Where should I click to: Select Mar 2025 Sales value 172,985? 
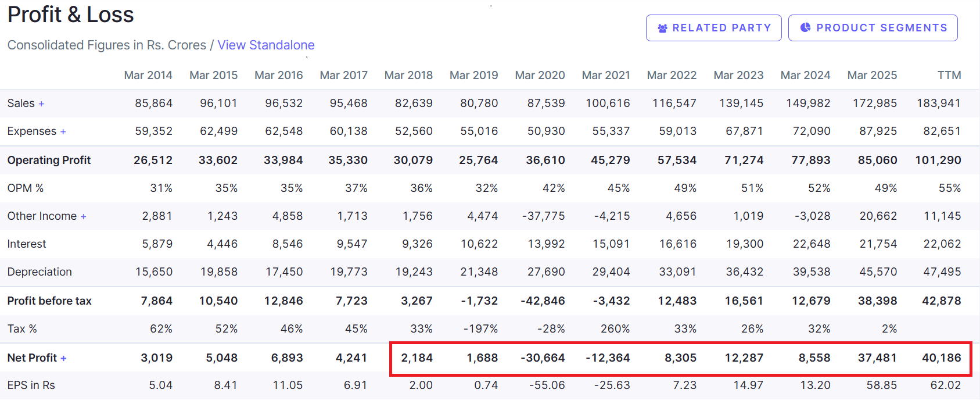click(x=874, y=103)
